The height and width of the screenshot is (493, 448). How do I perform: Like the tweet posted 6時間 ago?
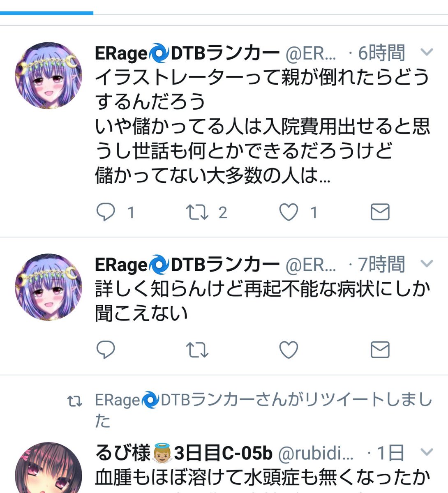tap(289, 212)
